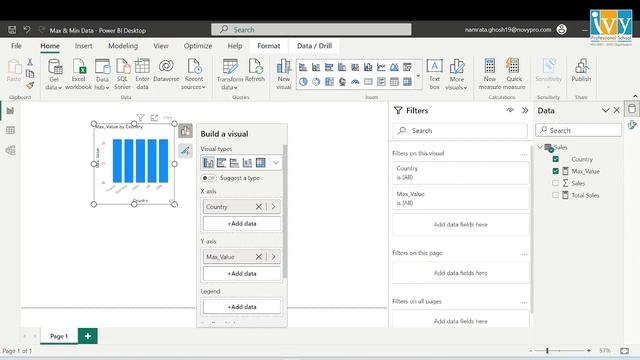Open the Optimize tab
Screen dimensions: 640x360
[x=198, y=46]
